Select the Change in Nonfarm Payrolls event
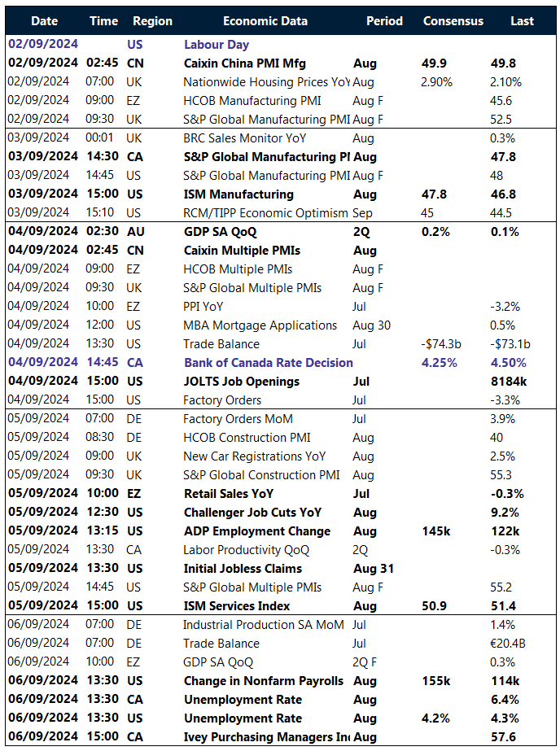 (x=263, y=681)
